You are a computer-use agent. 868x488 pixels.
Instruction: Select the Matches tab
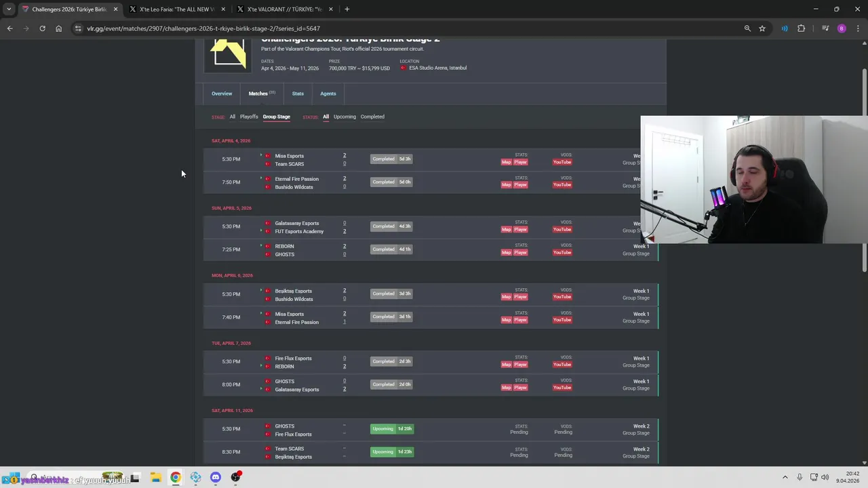262,94
